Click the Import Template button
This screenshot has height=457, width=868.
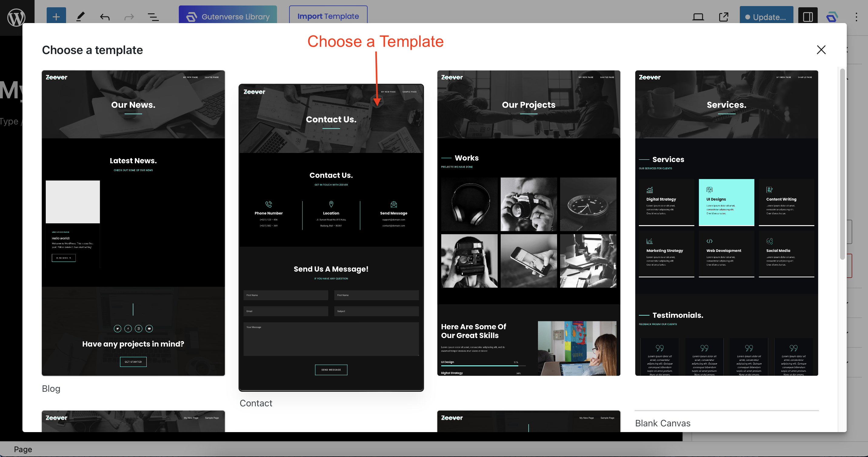pos(328,16)
